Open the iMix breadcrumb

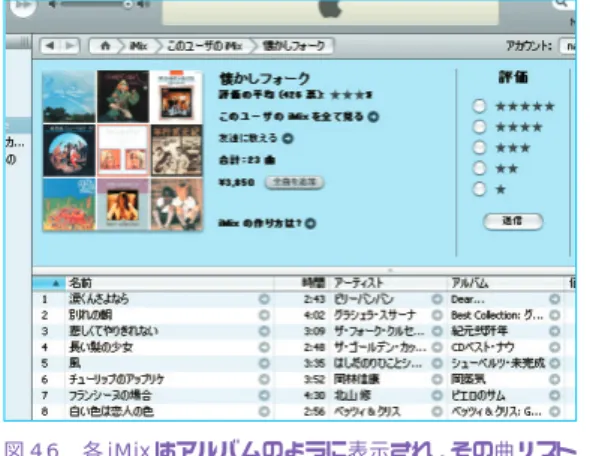(138, 46)
